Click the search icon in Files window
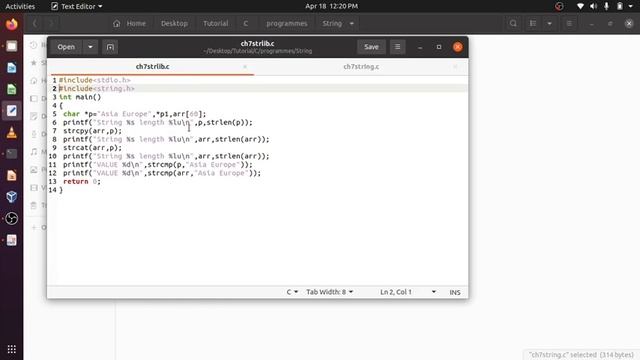The image size is (640, 360). [x=513, y=23]
